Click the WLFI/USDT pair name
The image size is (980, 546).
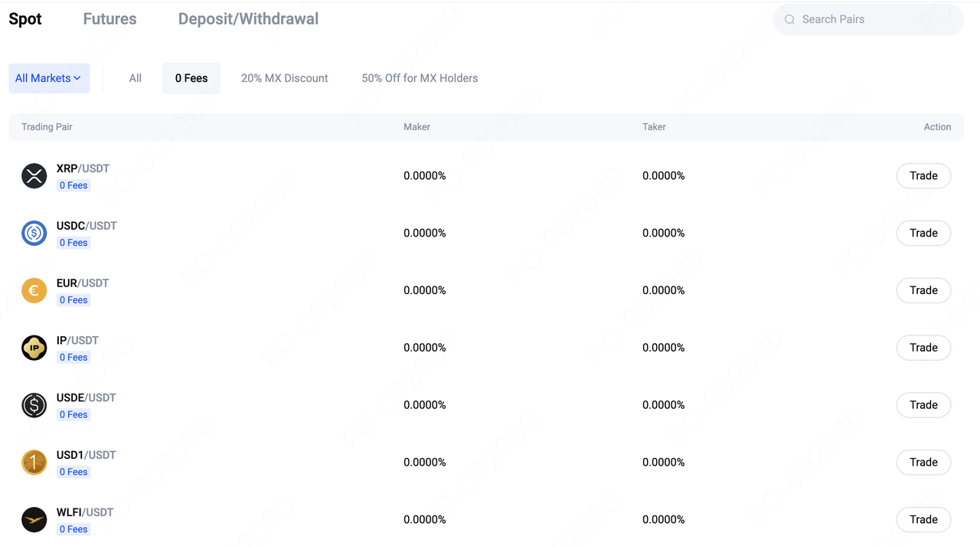[x=85, y=512]
